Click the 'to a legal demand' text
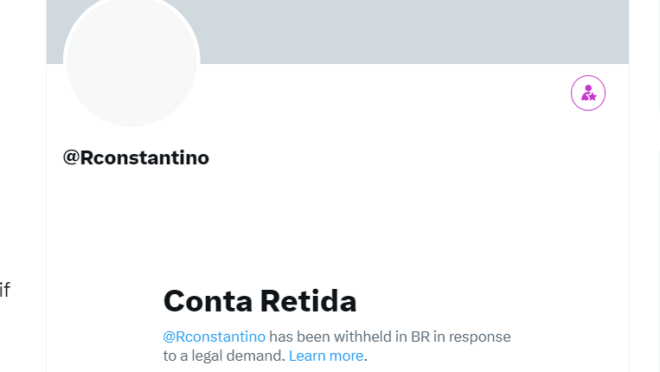 click(224, 356)
